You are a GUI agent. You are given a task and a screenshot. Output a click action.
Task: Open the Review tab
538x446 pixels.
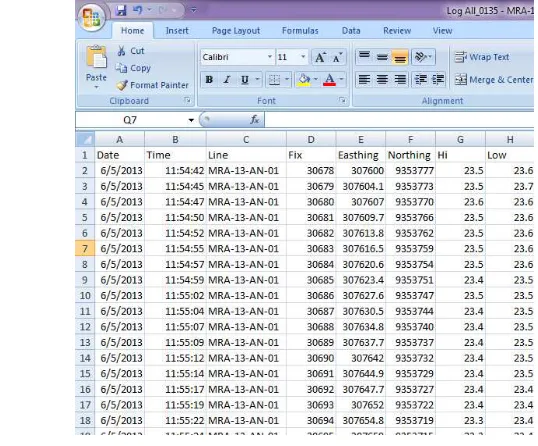(x=397, y=31)
